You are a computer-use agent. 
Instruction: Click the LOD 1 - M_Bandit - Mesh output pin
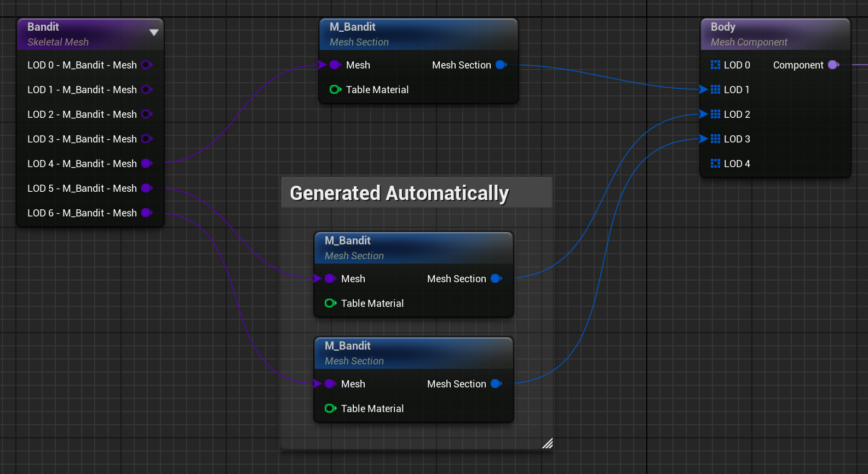[x=147, y=89]
